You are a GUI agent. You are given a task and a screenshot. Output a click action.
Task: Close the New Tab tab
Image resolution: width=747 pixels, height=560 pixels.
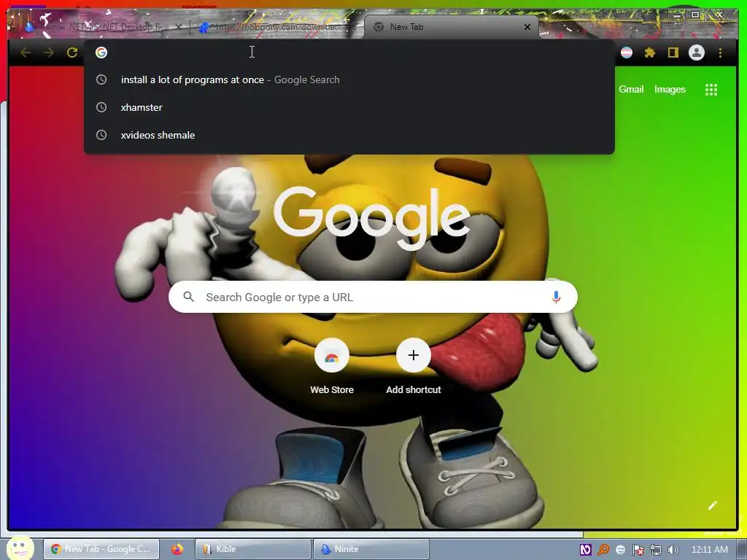coord(527,27)
